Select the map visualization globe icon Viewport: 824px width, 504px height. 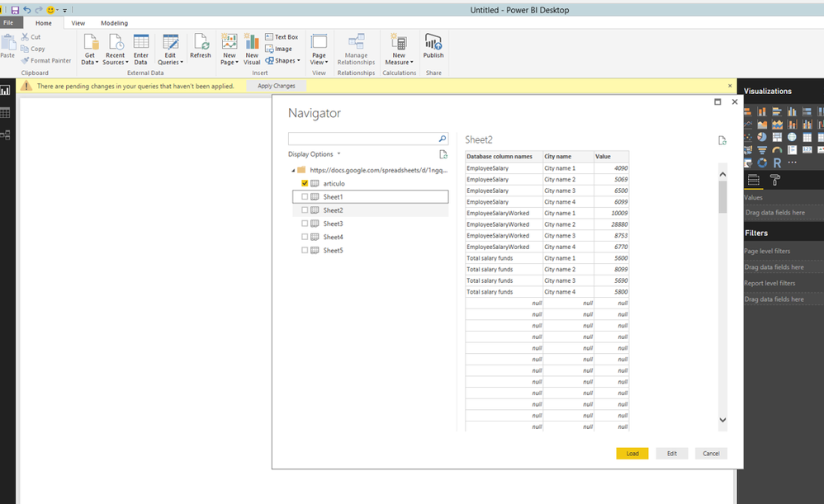tap(792, 137)
